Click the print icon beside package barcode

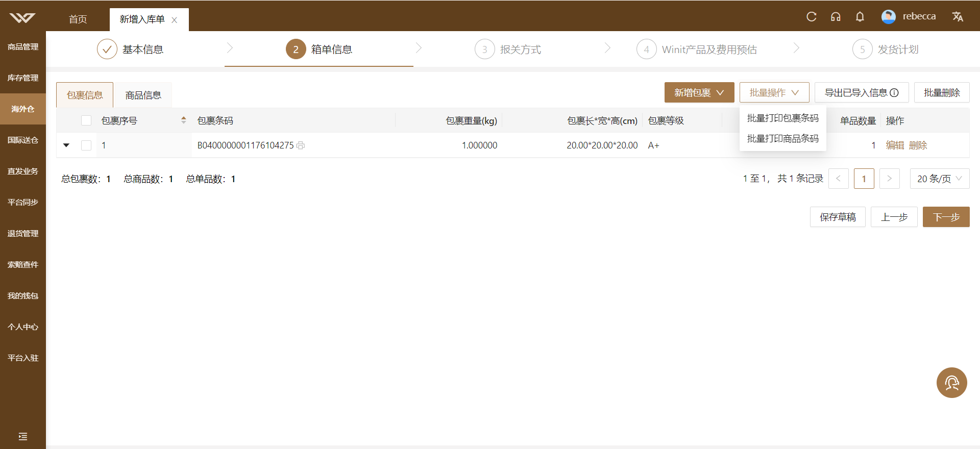point(301,145)
